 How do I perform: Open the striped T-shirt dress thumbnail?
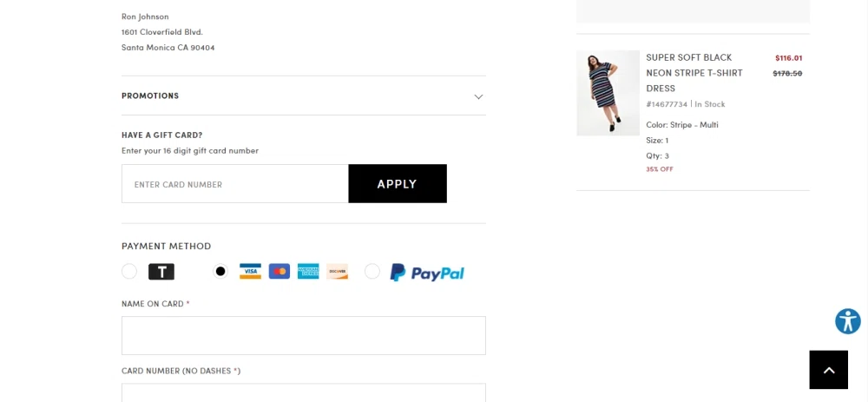(608, 93)
